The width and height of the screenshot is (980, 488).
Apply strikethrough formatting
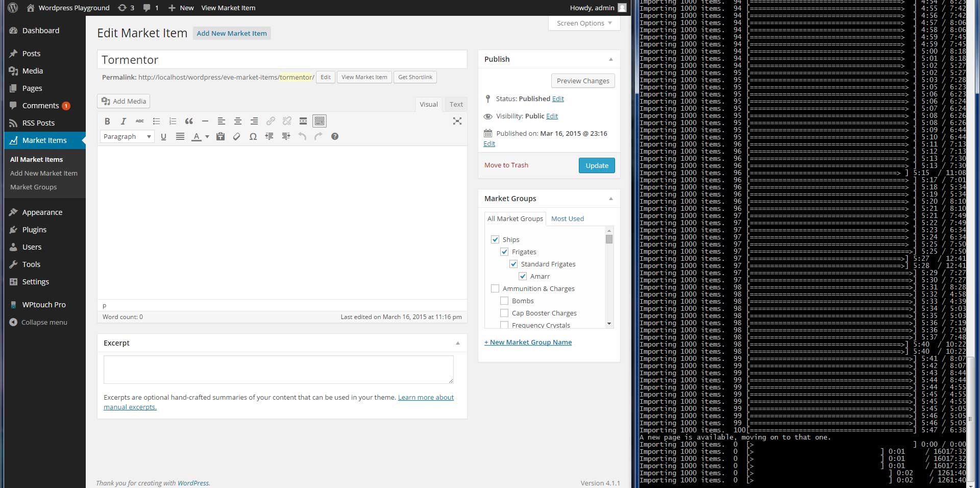139,121
